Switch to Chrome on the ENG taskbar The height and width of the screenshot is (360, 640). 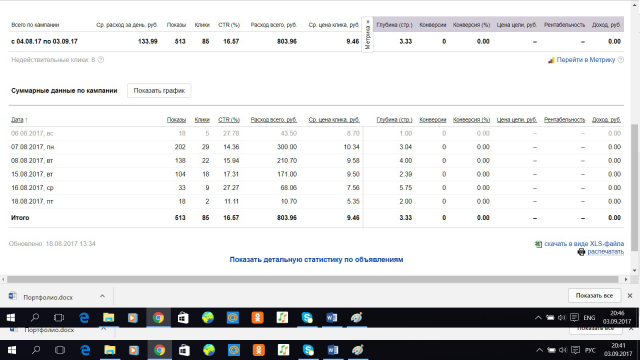tap(158, 318)
